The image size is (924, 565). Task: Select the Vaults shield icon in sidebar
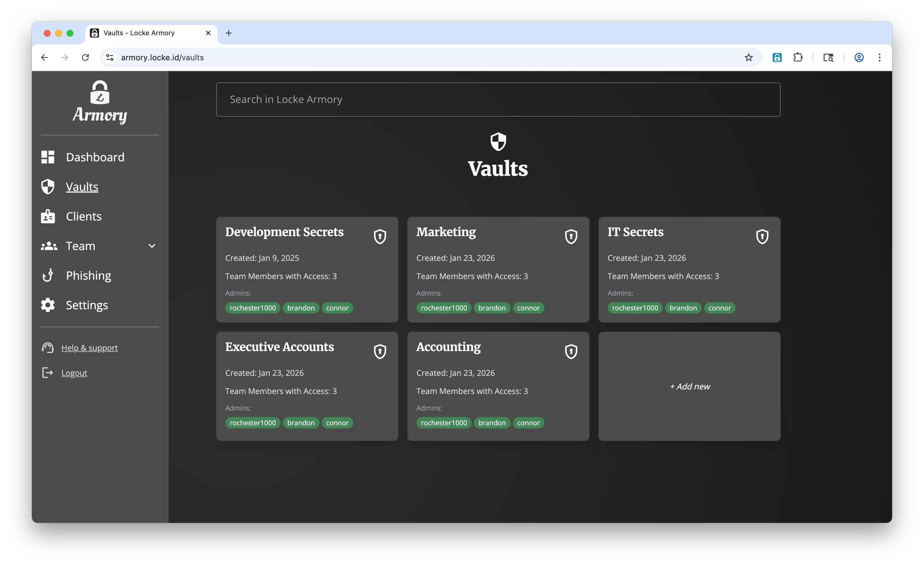coord(48,186)
